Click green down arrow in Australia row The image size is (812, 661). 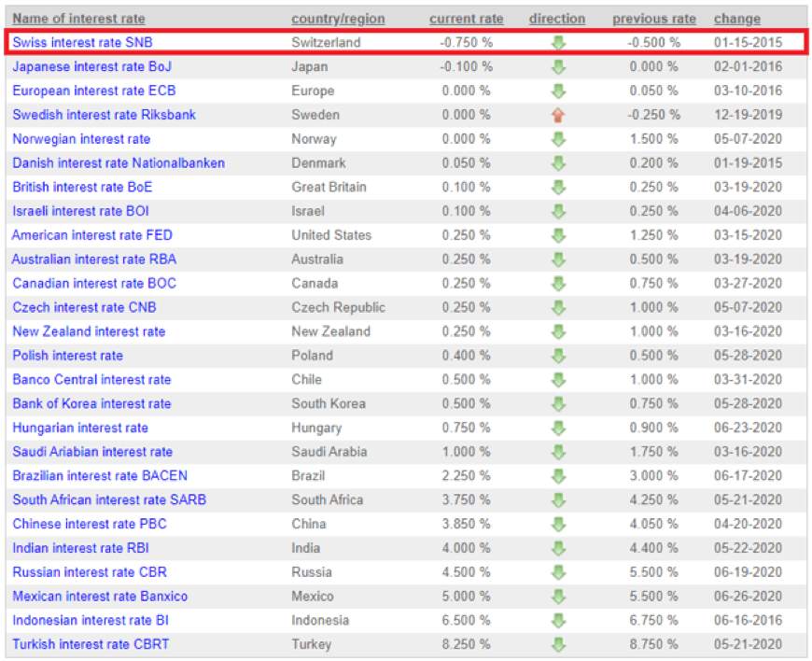(x=558, y=260)
